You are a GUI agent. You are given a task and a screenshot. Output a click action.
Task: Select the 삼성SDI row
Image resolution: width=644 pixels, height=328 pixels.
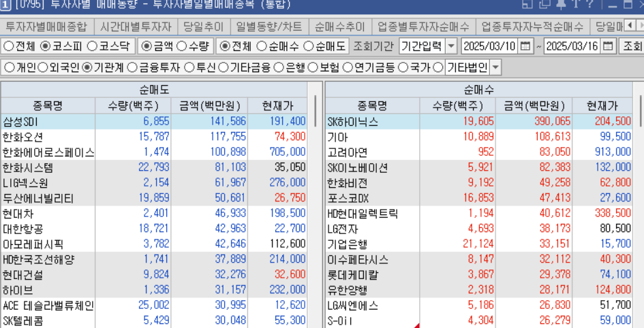pyautogui.click(x=153, y=121)
